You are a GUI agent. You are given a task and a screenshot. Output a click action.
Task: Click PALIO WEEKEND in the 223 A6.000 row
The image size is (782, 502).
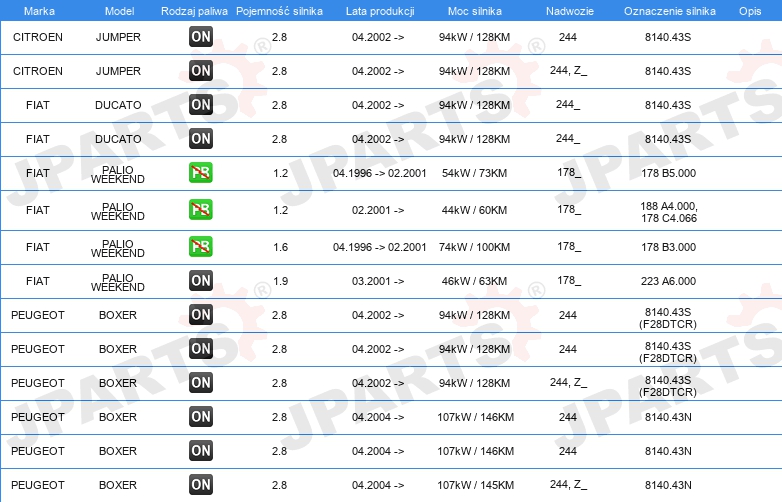pos(118,282)
